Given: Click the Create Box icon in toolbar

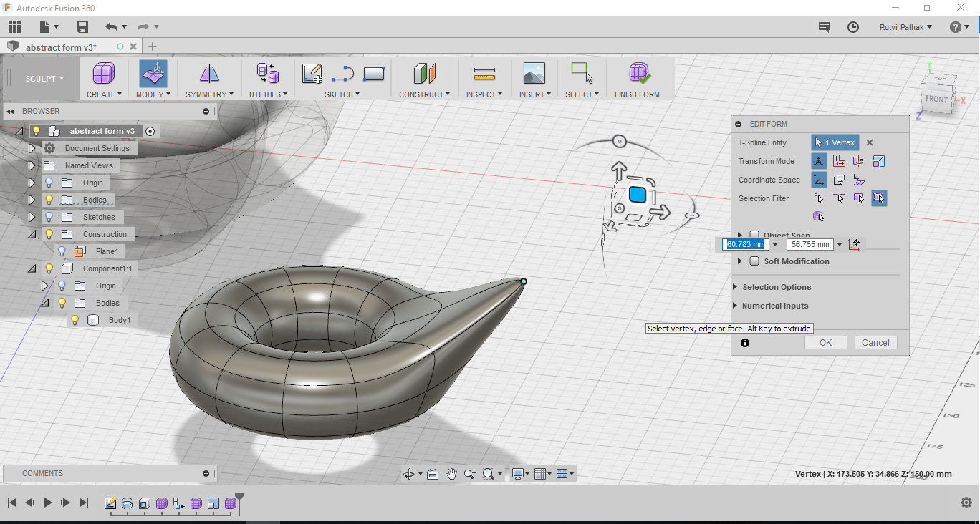Looking at the screenshot, I should click(x=104, y=74).
